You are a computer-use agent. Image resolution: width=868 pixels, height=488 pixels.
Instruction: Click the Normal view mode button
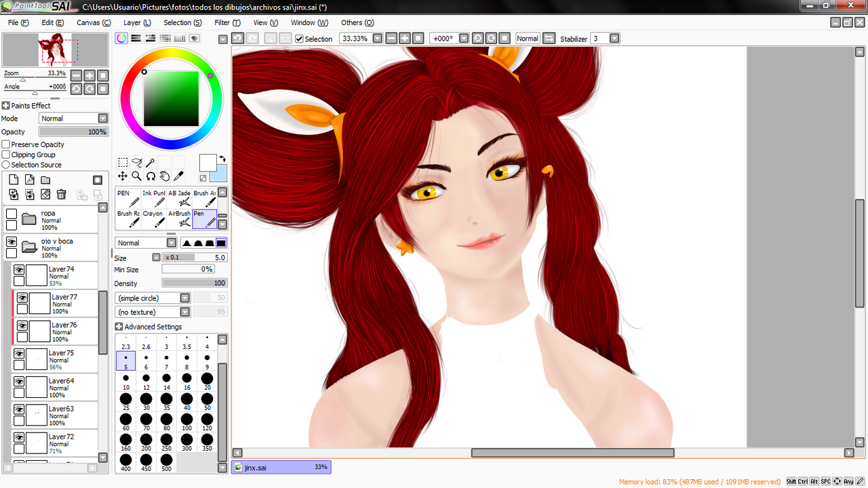coord(528,39)
